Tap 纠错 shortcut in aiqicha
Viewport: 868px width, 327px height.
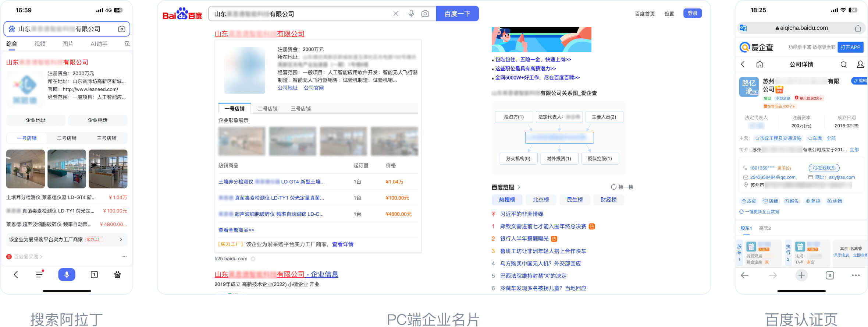[x=835, y=201]
